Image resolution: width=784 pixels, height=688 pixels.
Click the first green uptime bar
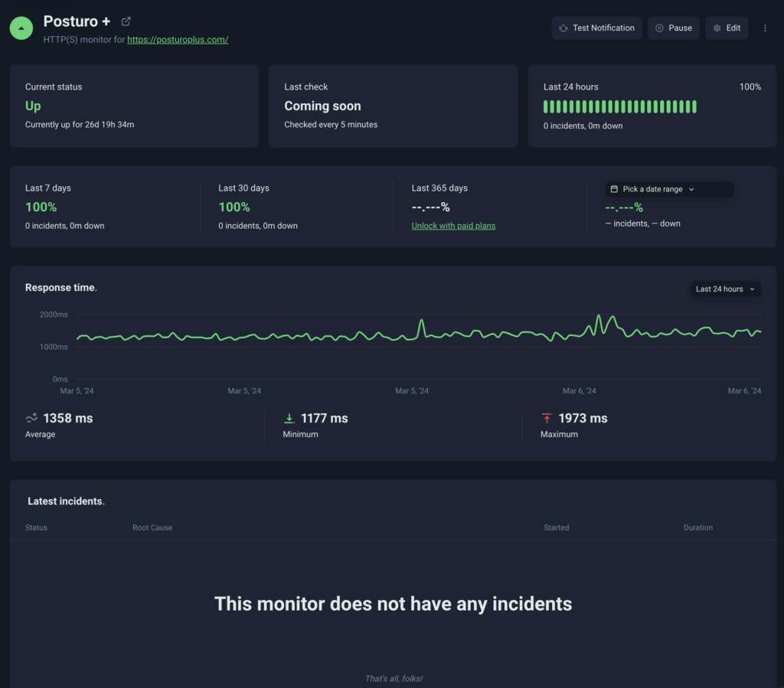[x=546, y=106]
